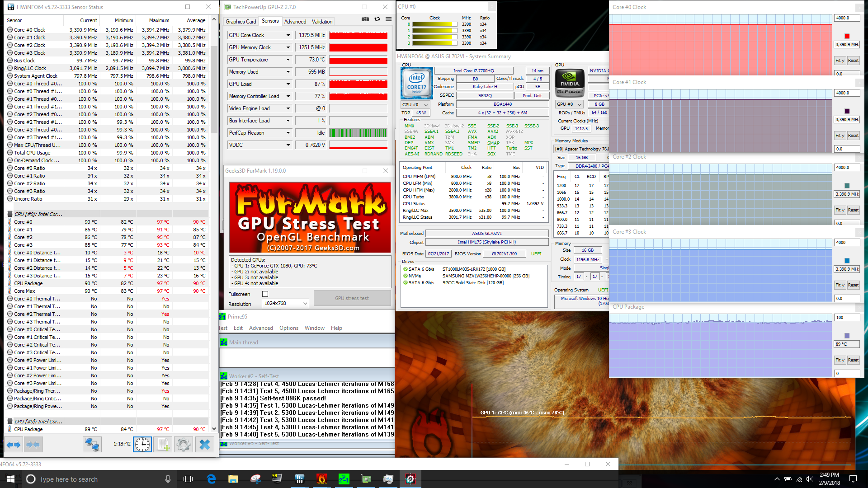
Task: Click GPU-Z refresh icon
Action: [377, 19]
